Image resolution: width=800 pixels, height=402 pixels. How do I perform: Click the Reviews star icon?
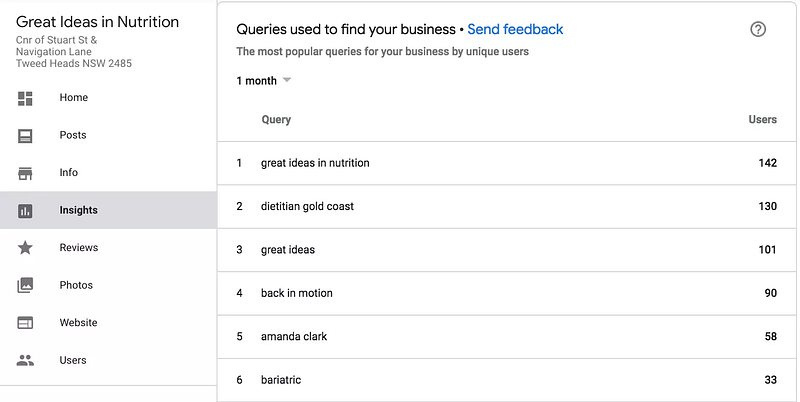click(25, 248)
